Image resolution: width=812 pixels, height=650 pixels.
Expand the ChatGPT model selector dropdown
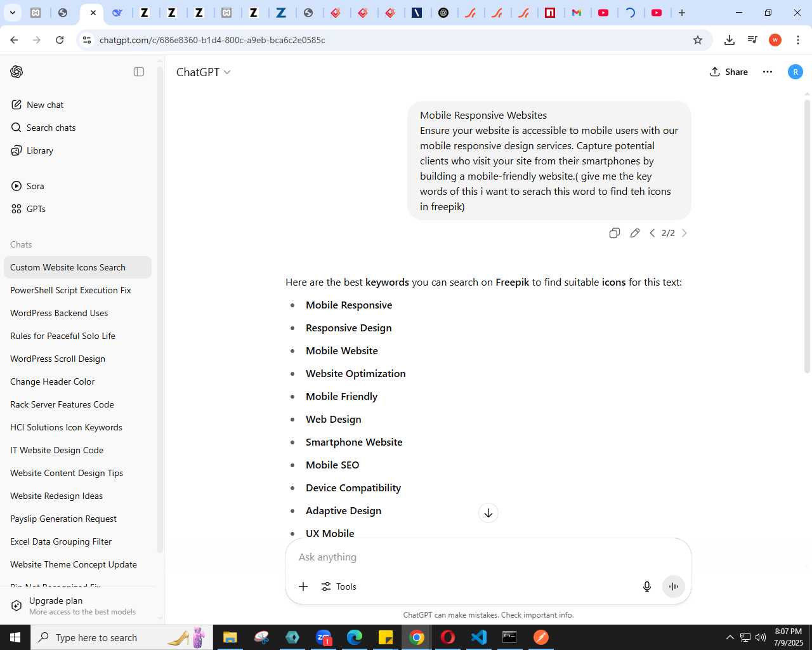coord(204,72)
